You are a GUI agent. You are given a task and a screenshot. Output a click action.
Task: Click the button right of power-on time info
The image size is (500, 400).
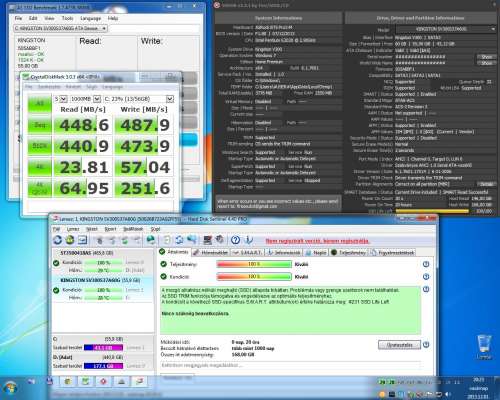tap(399, 345)
